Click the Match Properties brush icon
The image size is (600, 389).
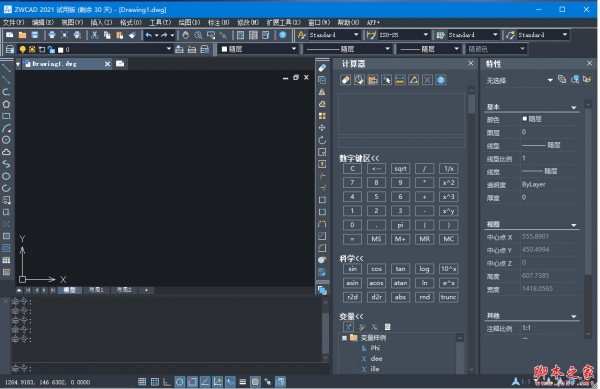[132, 35]
